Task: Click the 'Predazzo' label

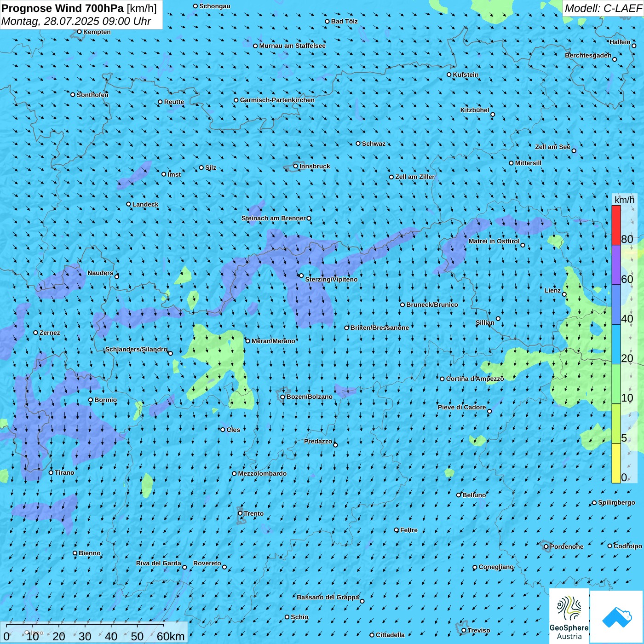Action: tap(318, 441)
